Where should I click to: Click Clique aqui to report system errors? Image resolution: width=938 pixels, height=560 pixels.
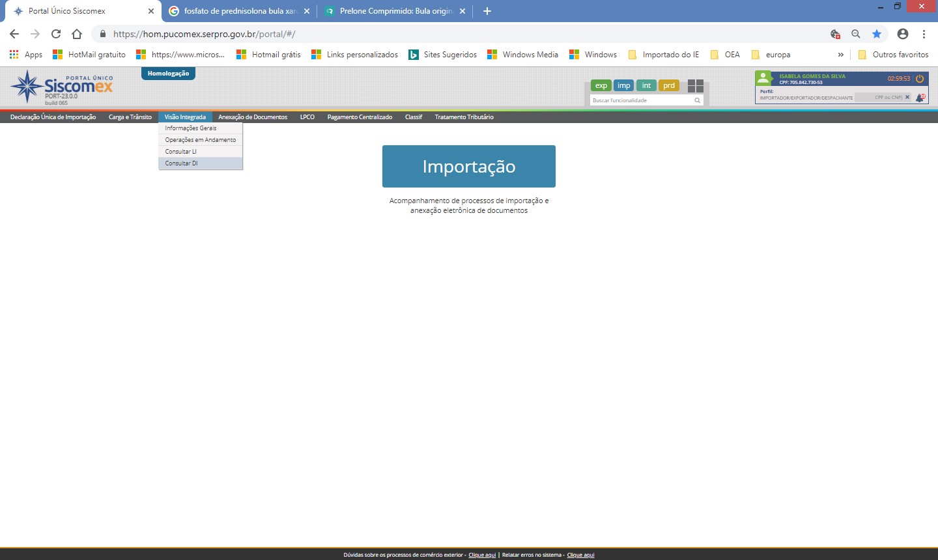click(x=580, y=555)
